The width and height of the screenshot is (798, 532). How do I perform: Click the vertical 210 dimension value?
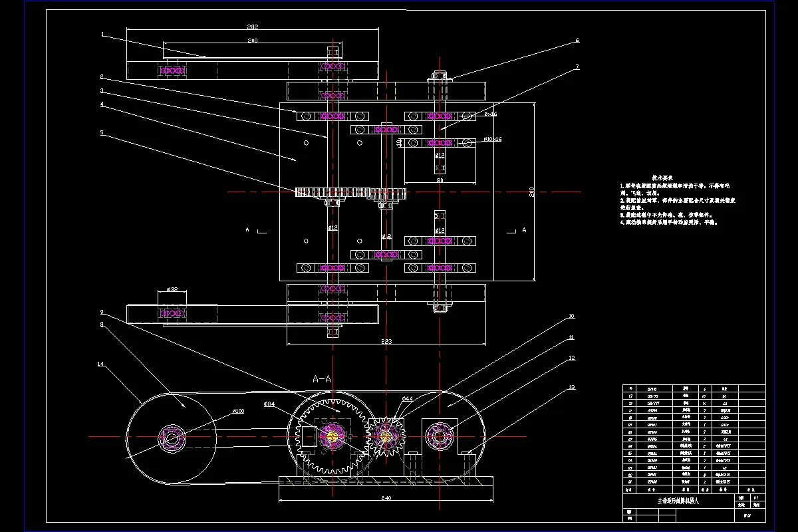tap(531, 192)
